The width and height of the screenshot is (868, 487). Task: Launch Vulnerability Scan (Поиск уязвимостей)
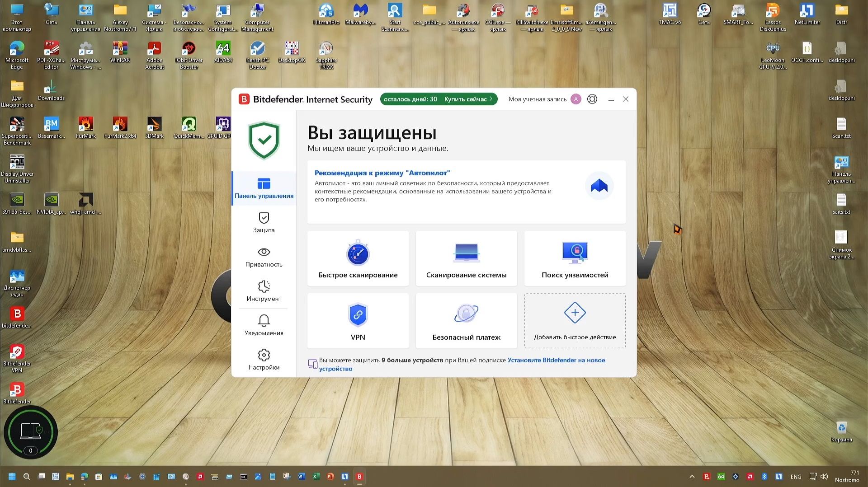pos(575,258)
